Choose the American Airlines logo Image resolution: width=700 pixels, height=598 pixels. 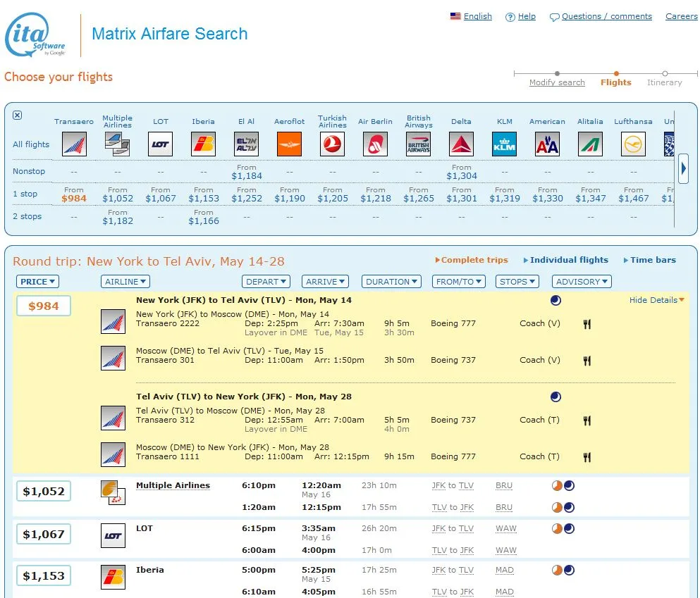547,144
